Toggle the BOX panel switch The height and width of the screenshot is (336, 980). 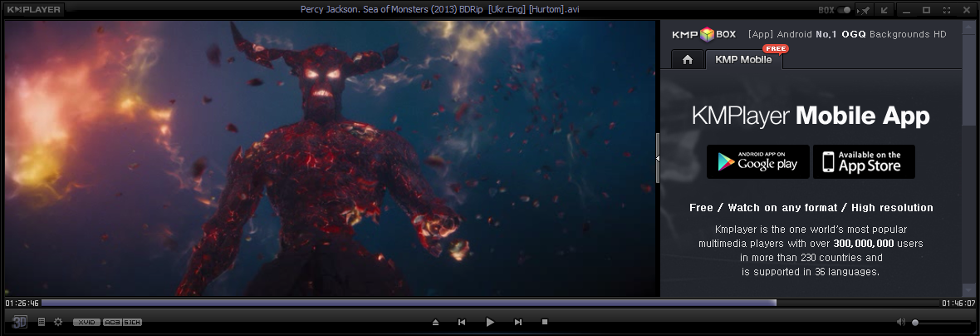tap(845, 10)
